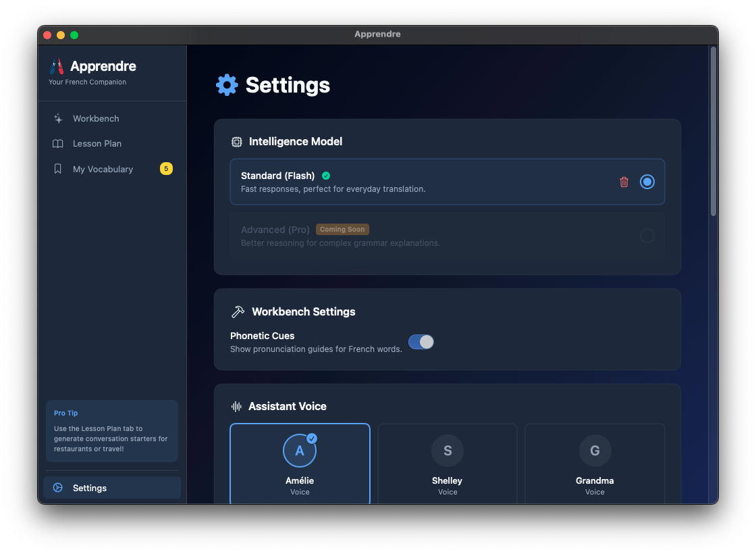Image resolution: width=756 pixels, height=554 pixels.
Task: Click "Show pronunciation guides for French words."
Action: (316, 349)
